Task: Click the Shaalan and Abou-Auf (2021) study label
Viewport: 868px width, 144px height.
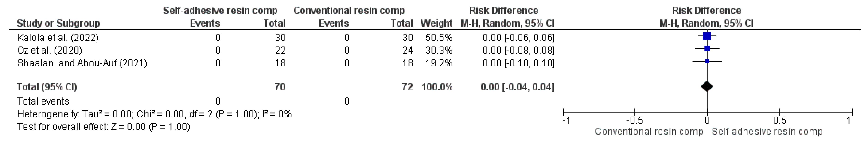Action: pos(82,63)
